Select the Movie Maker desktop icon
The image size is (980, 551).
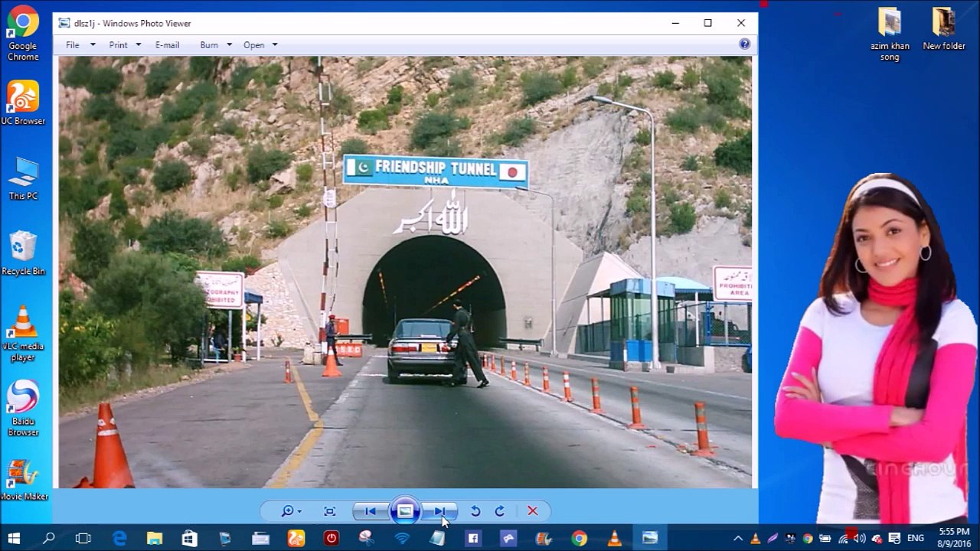click(23, 481)
